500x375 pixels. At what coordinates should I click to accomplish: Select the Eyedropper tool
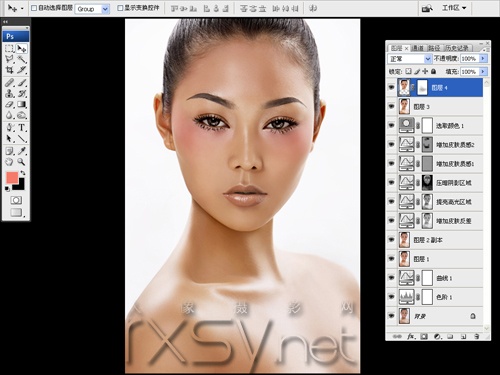(x=22, y=151)
